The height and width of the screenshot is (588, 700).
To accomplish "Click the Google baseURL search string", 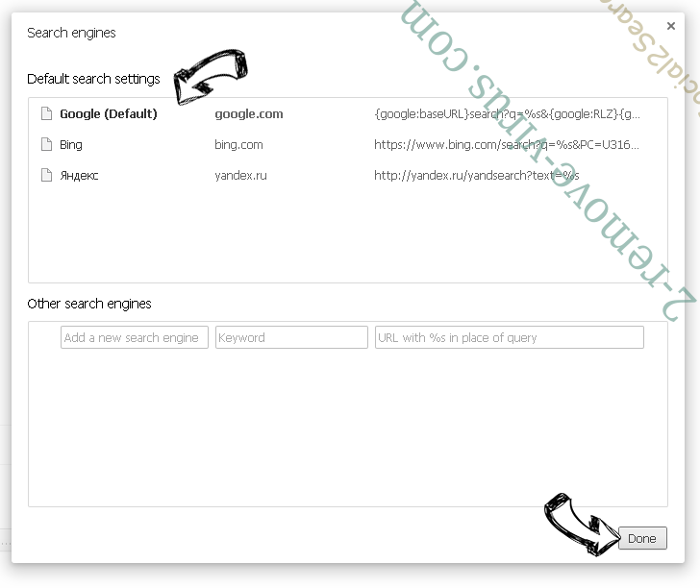I will (x=507, y=114).
